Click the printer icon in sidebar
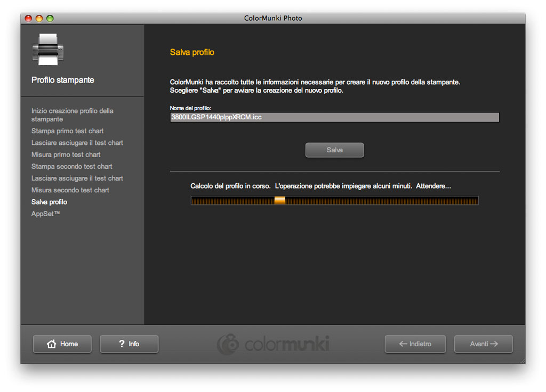Screen dimensions: 546x392 pyautogui.click(x=48, y=50)
